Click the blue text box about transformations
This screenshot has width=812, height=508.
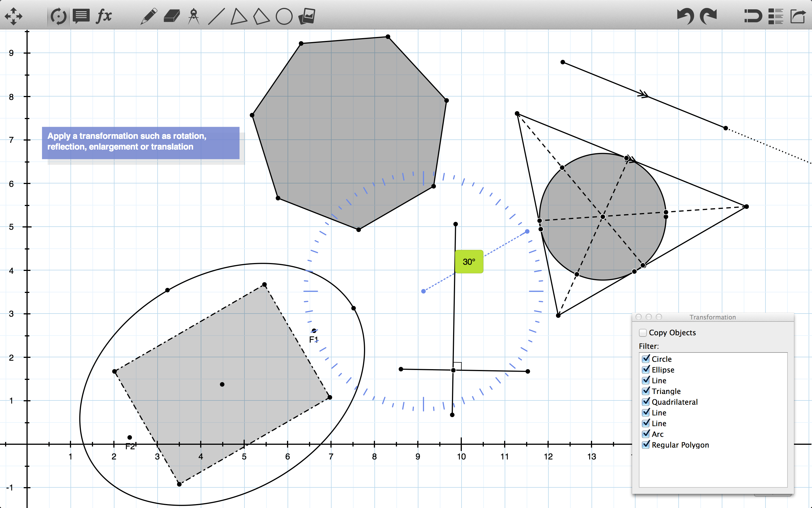pos(141,143)
